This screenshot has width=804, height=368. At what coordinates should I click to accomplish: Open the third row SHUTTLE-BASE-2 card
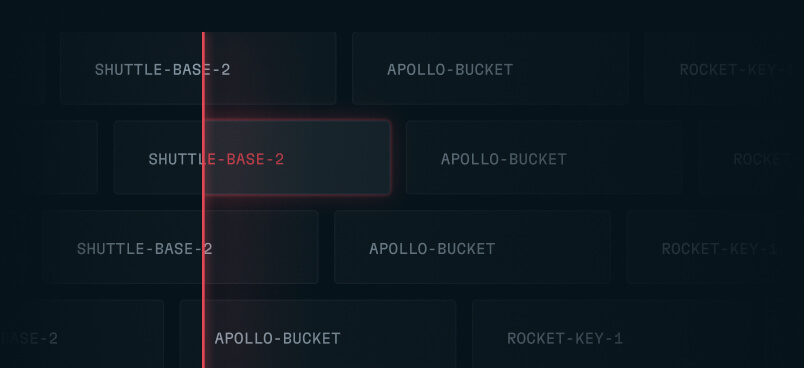tap(180, 247)
